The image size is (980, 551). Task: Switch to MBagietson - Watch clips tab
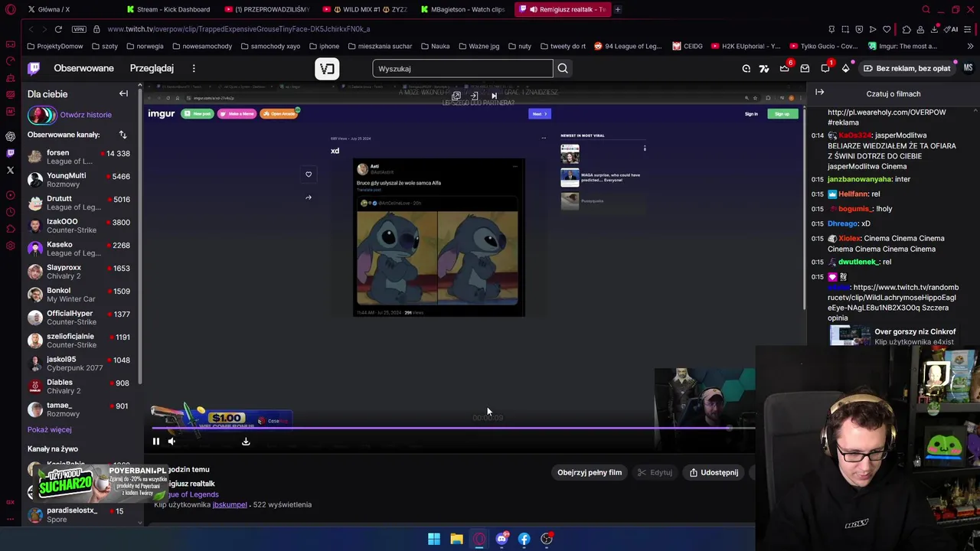pos(462,9)
